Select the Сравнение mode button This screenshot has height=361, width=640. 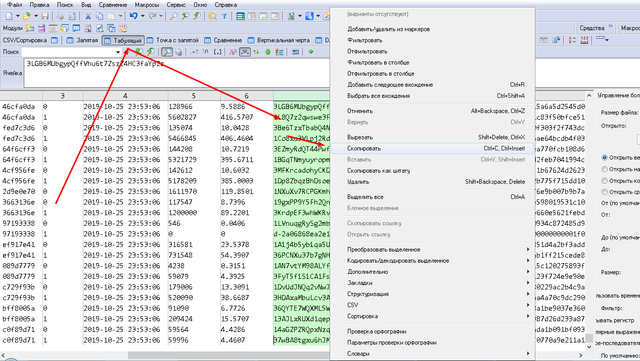[223, 40]
